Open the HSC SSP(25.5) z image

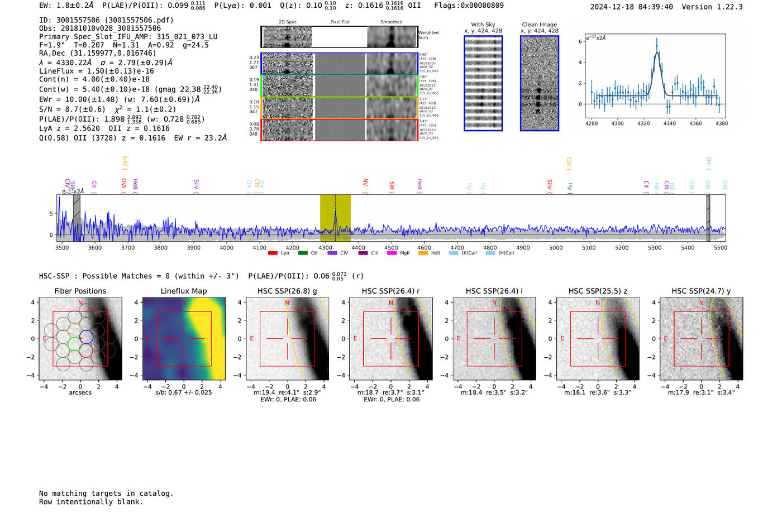click(x=598, y=339)
